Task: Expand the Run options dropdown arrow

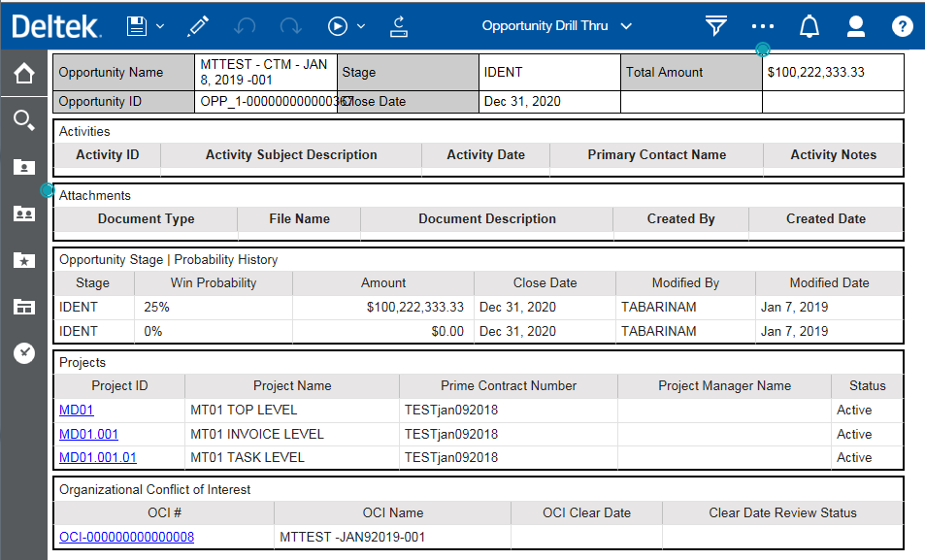Action: point(361,26)
